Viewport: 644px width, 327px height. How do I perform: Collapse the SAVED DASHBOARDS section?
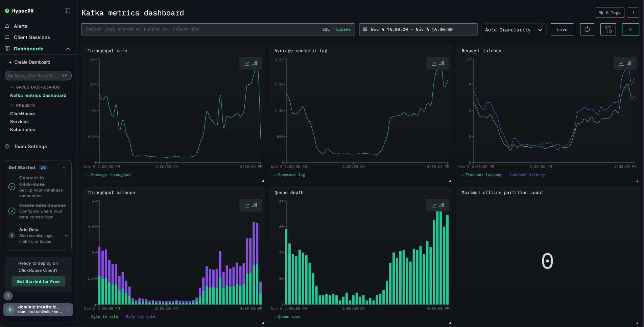(11, 87)
